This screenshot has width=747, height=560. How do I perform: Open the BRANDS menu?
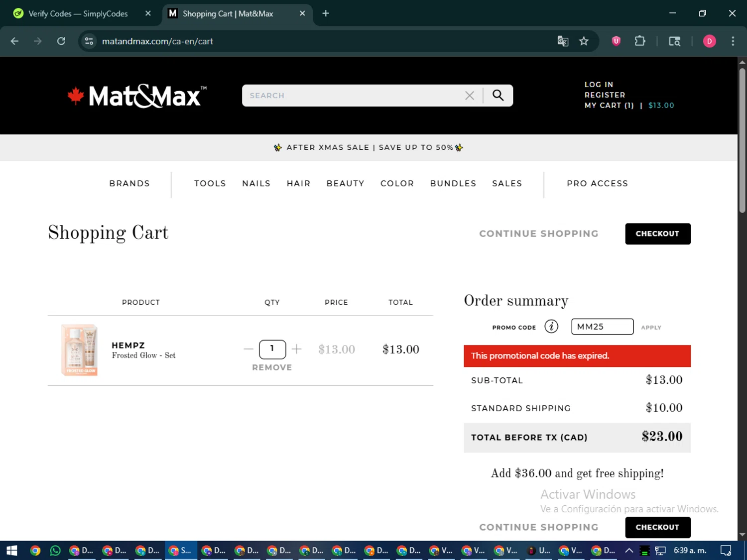129,184
